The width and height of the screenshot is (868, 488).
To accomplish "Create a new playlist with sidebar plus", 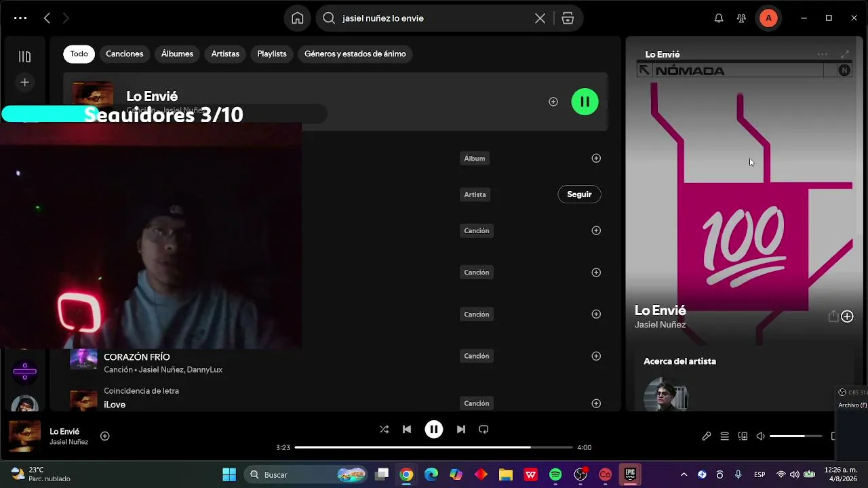I will pyautogui.click(x=24, y=82).
